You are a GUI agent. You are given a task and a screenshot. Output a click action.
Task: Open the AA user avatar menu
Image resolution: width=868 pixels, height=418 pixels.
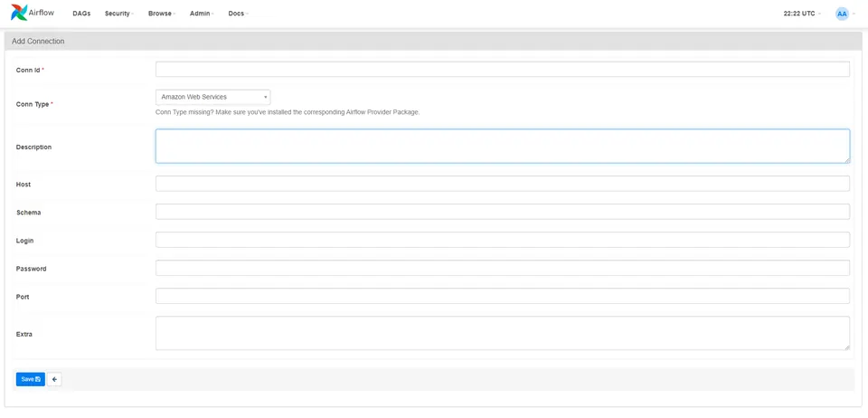pos(842,14)
